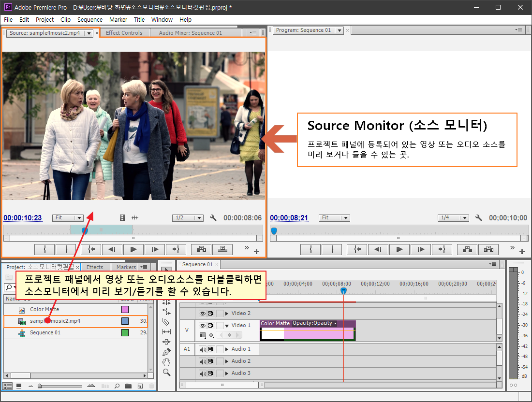Switch to the Markers tab
Screen dimensions: 532x402
click(x=126, y=267)
